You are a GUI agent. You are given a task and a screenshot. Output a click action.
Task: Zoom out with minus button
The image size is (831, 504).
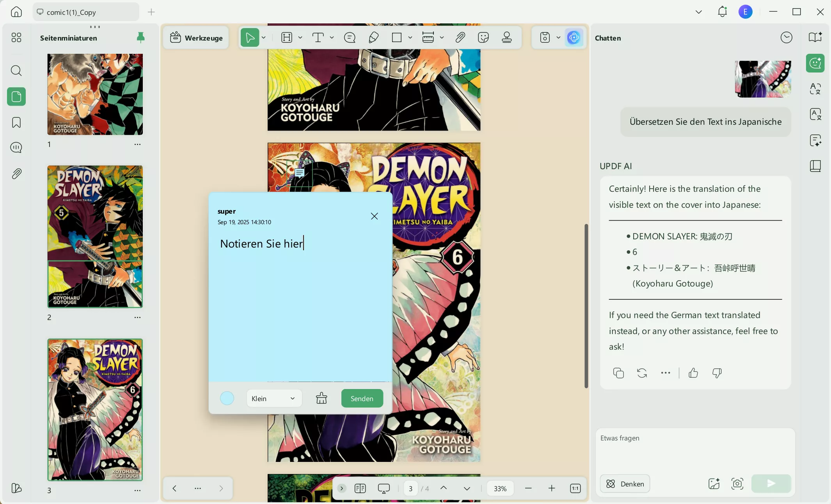tap(528, 488)
